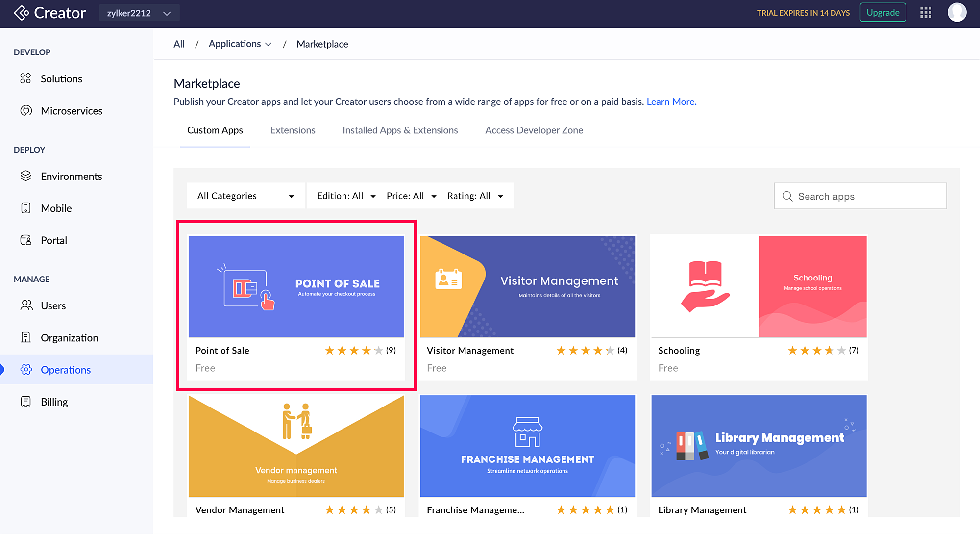The image size is (980, 534).
Task: Expand the zylker2212 account switcher
Action: pos(139,13)
